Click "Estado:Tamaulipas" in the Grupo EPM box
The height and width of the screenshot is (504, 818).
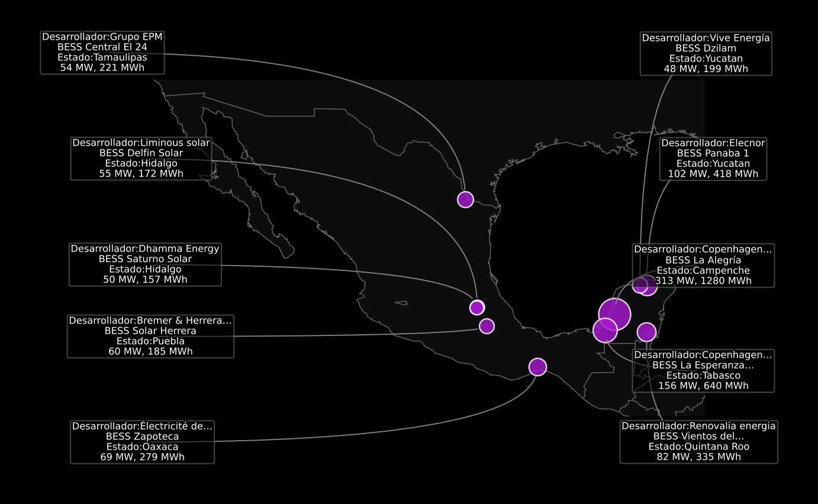(102, 57)
